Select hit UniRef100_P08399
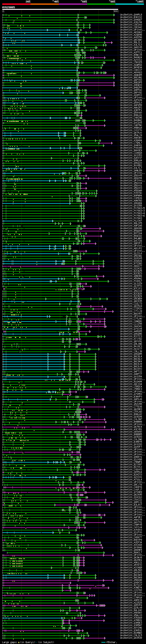Viewport: 146px width, 644px height. [x=131, y=148]
